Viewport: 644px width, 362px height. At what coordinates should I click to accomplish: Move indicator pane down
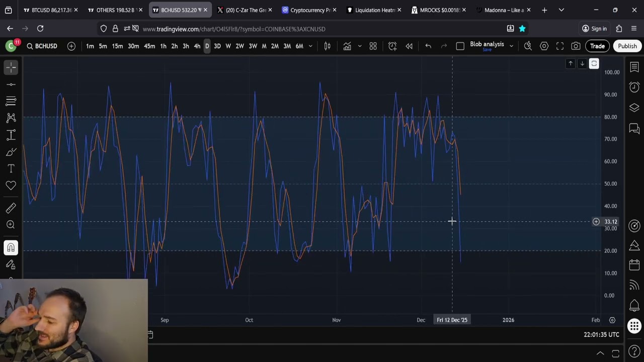(x=582, y=64)
